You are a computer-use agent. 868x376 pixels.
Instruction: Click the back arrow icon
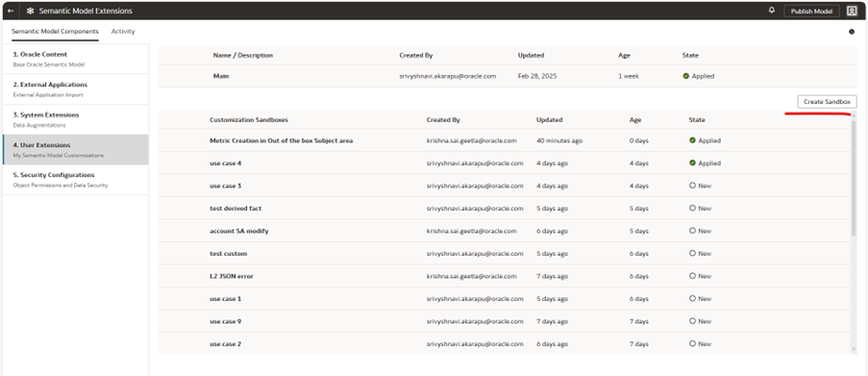point(11,12)
